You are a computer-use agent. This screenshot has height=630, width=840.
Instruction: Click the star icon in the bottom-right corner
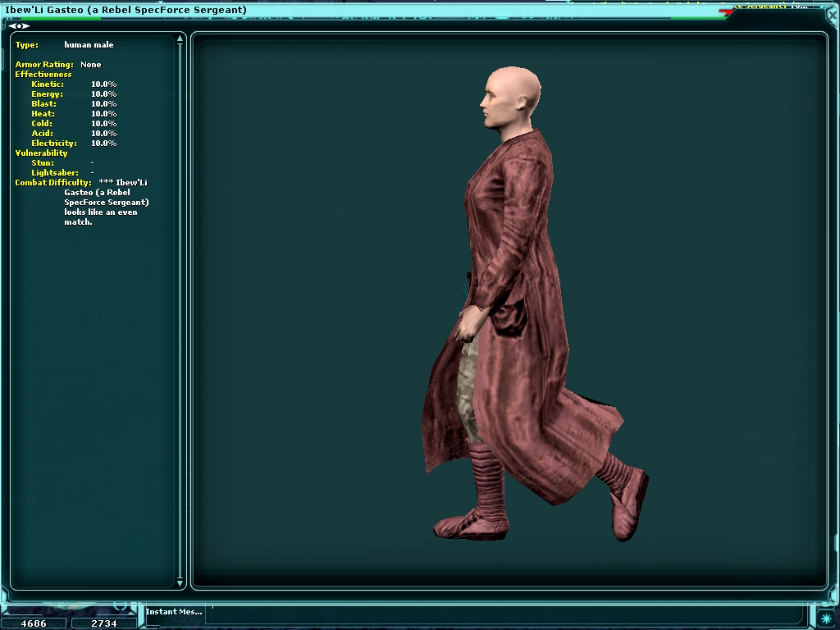(827, 619)
